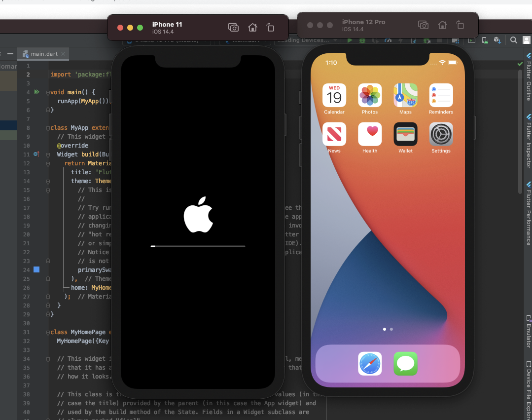The image size is (532, 420).
Task: Click iPhone 12 Pro title in simulator window bar
Action: 363,22
